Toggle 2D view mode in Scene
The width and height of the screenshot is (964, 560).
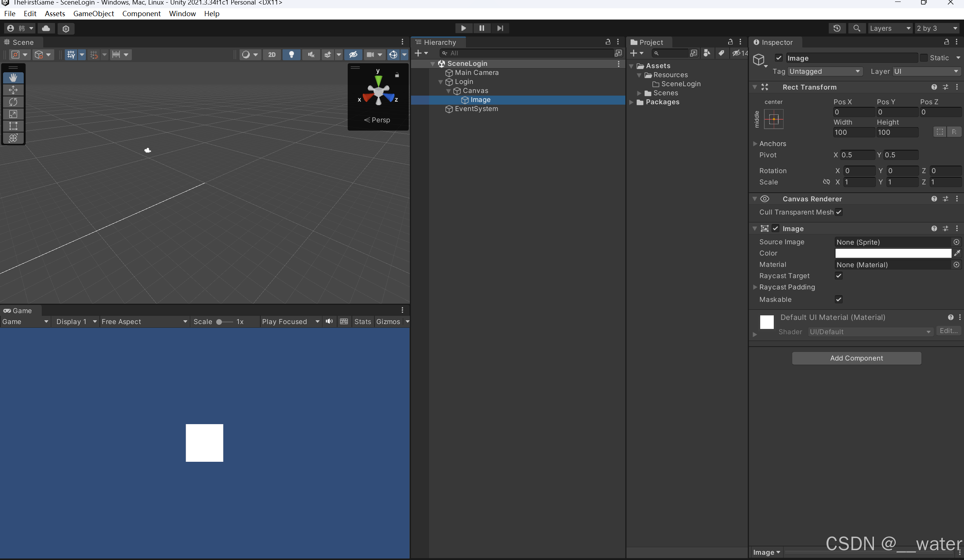[x=272, y=54]
